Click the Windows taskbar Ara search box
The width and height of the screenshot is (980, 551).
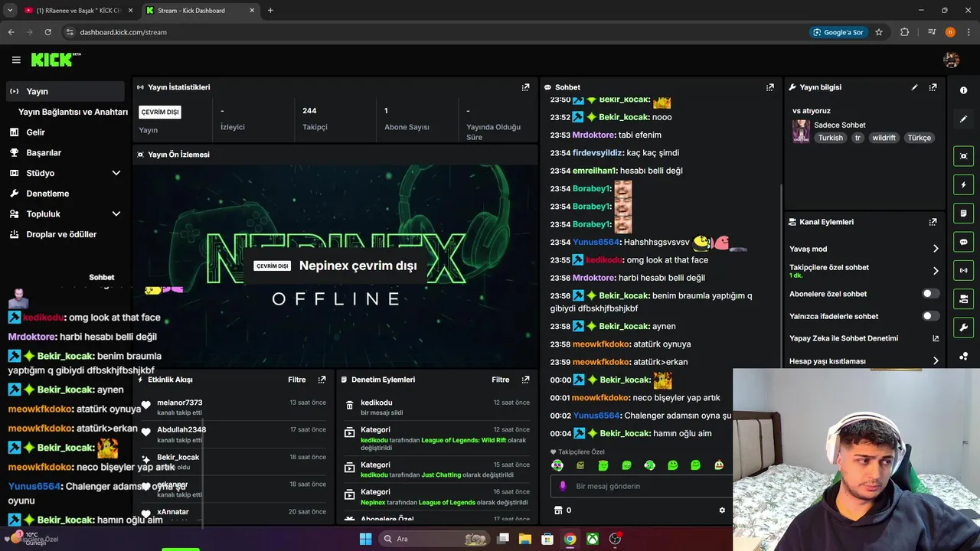[434, 539]
